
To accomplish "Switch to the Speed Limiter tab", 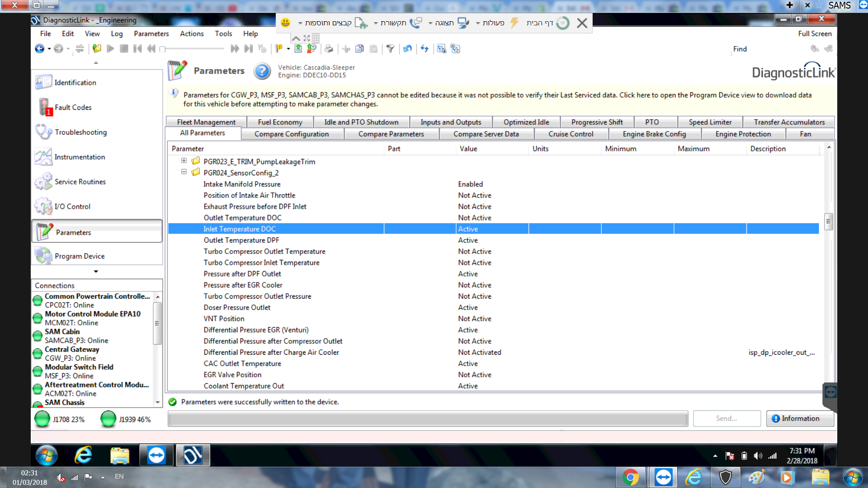I will click(x=710, y=122).
